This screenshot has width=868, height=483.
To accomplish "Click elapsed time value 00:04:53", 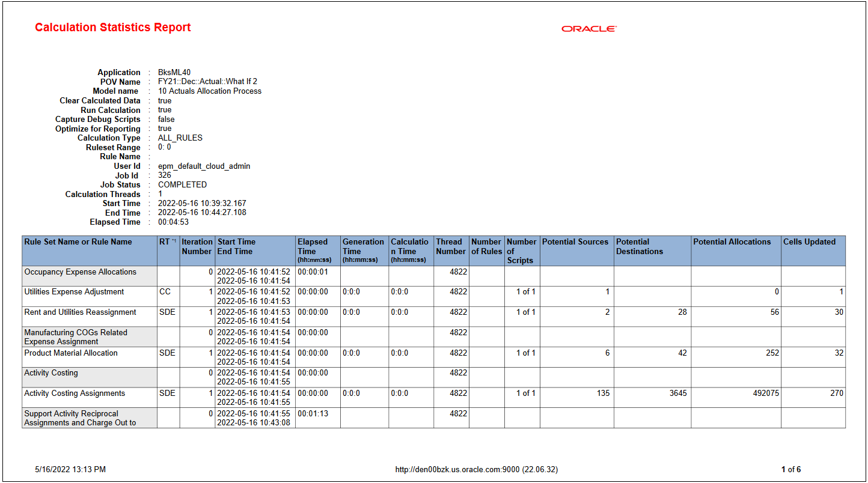I will 174,222.
